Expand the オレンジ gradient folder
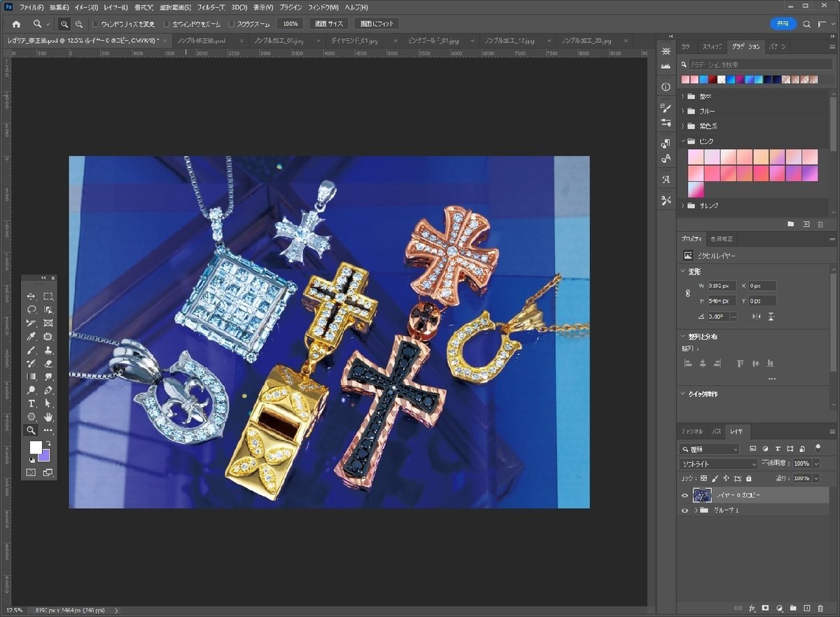Viewport: 840px width, 617px height. pyautogui.click(x=683, y=206)
